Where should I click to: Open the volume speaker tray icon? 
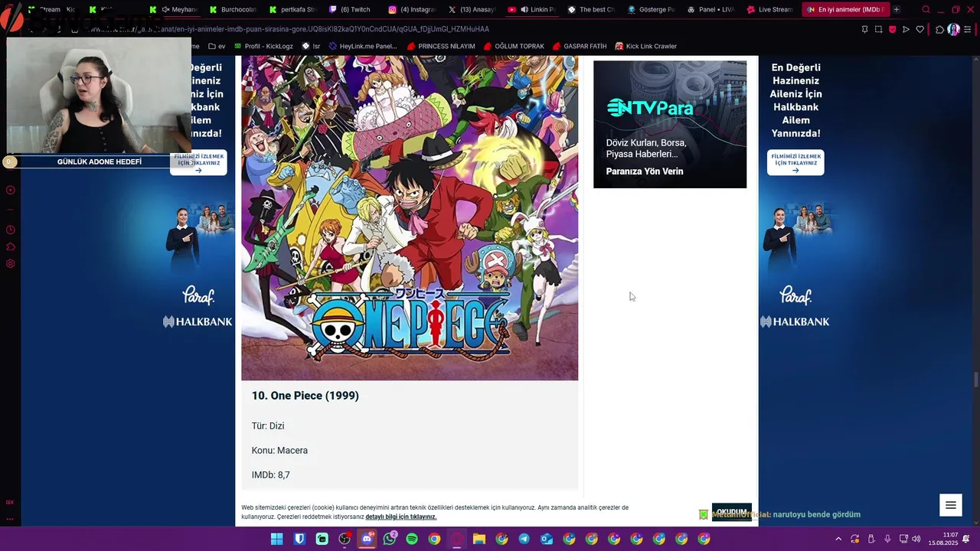(916, 539)
